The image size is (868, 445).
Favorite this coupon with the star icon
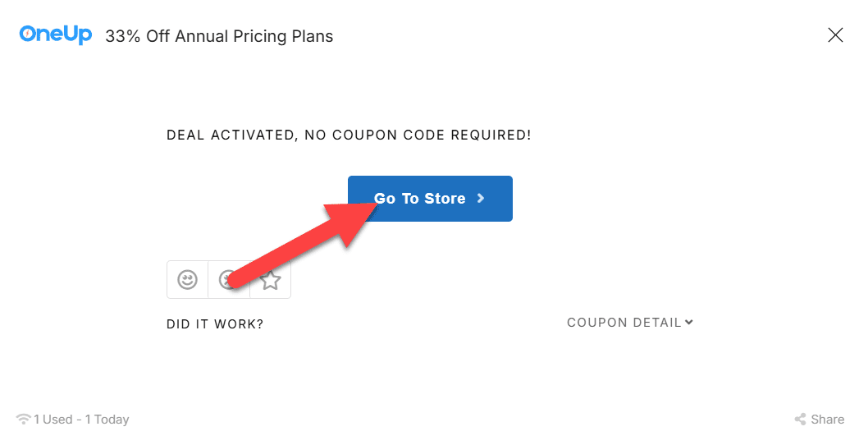click(x=270, y=280)
